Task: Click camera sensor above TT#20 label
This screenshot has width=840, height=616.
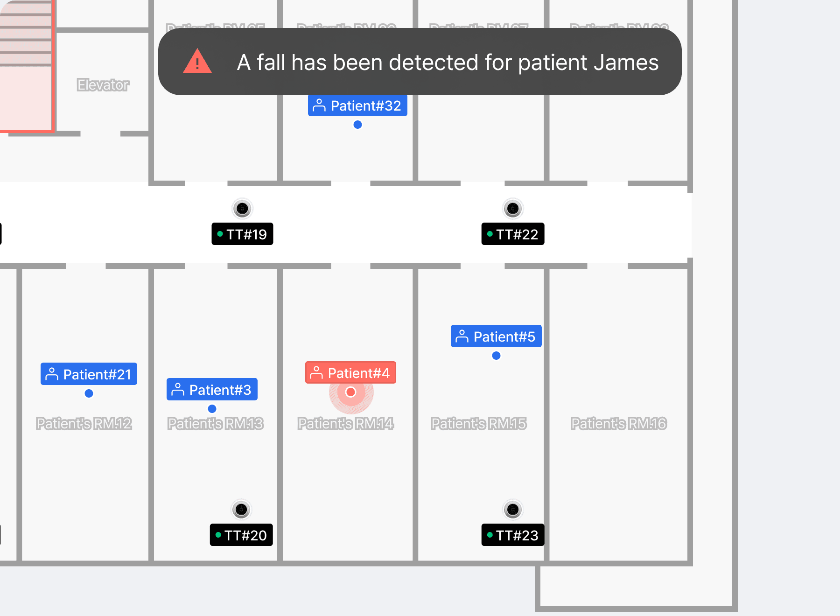Action: 241,510
